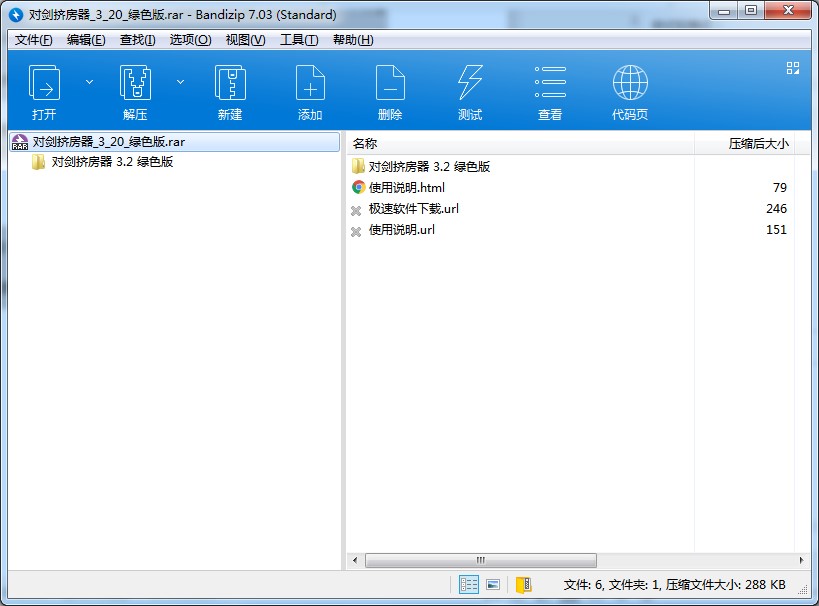Sort by the 压缩后大小 column header
This screenshot has width=819, height=606.
pyautogui.click(x=744, y=143)
